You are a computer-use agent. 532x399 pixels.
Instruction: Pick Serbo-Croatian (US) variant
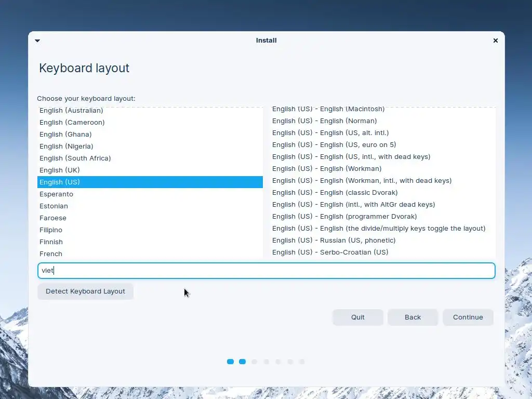383,252
